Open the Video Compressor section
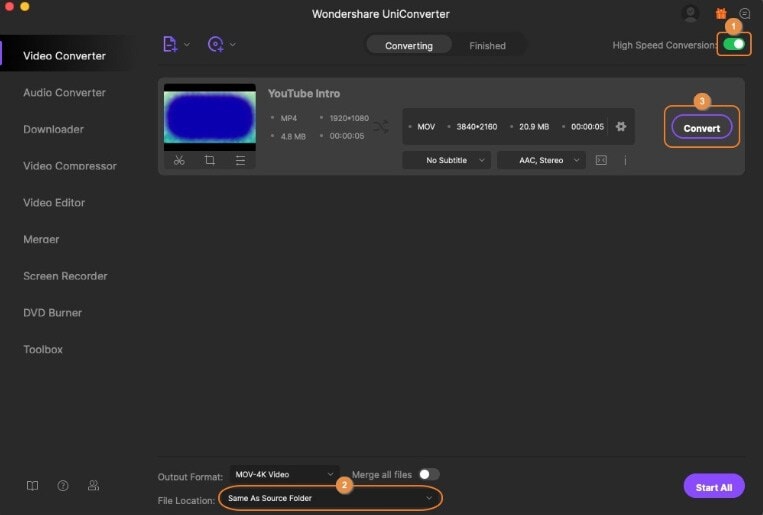This screenshot has height=515, width=763. tap(70, 166)
